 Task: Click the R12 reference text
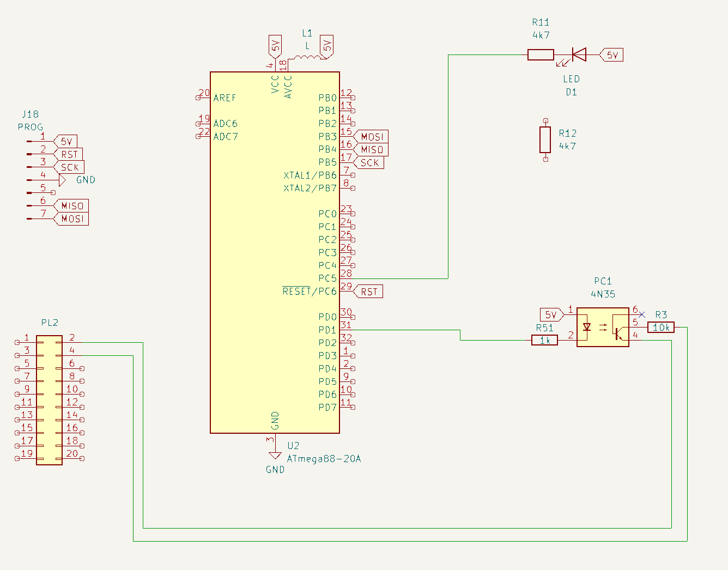coord(567,134)
